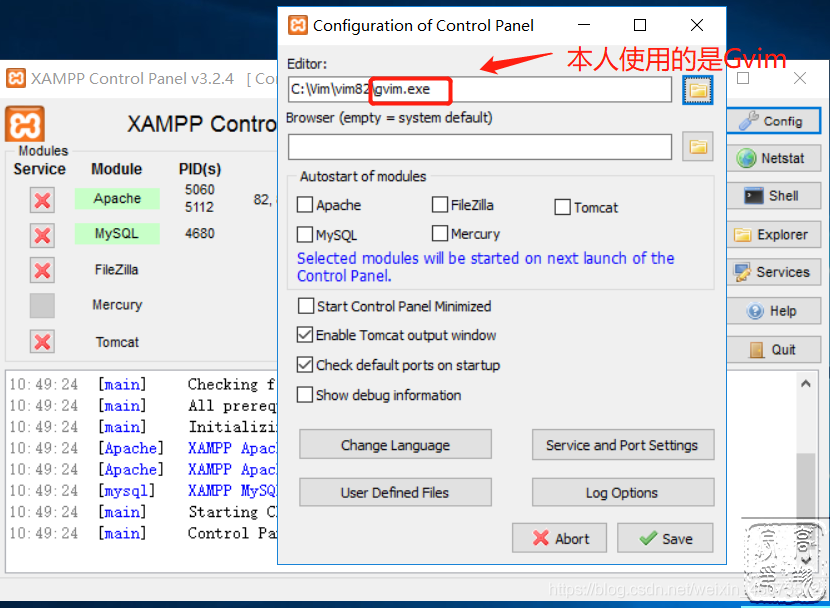Check Show debug information

point(305,395)
